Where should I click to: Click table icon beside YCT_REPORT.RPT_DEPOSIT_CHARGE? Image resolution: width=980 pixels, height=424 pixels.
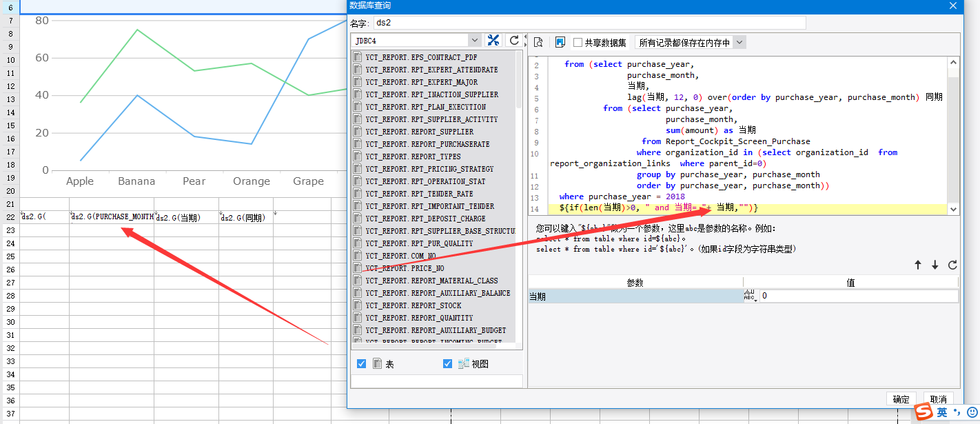358,219
